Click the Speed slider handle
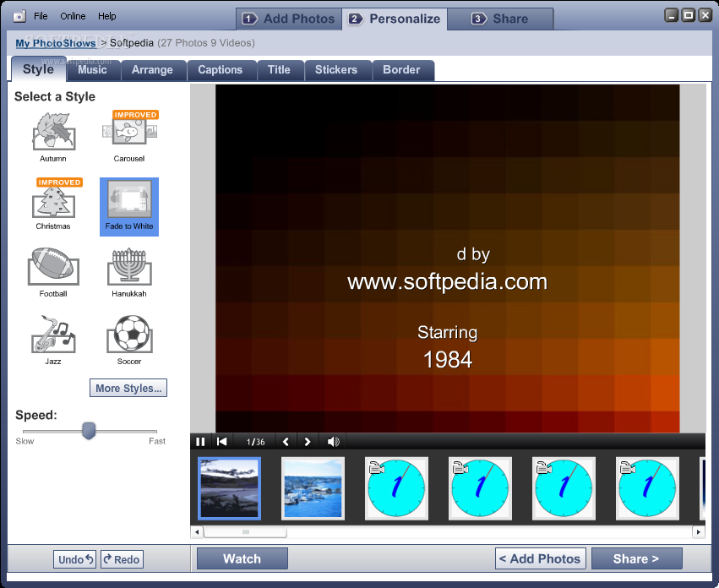The image size is (719, 588). 89,431
